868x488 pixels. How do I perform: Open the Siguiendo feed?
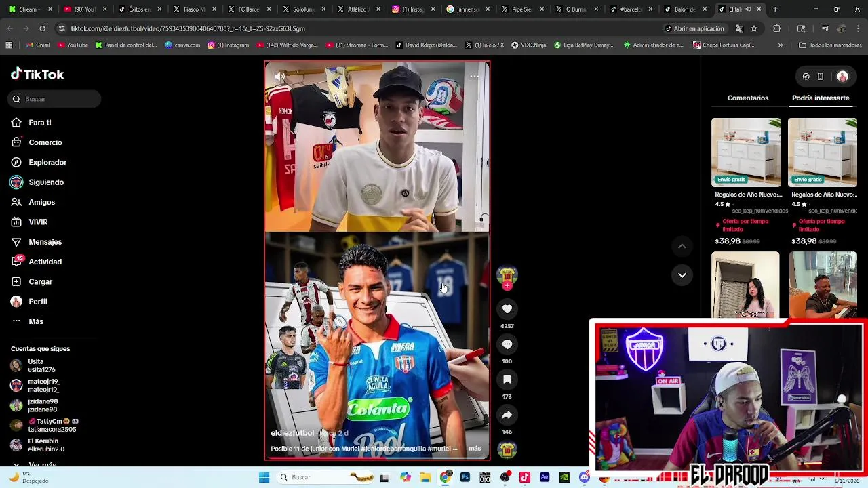pos(37,182)
